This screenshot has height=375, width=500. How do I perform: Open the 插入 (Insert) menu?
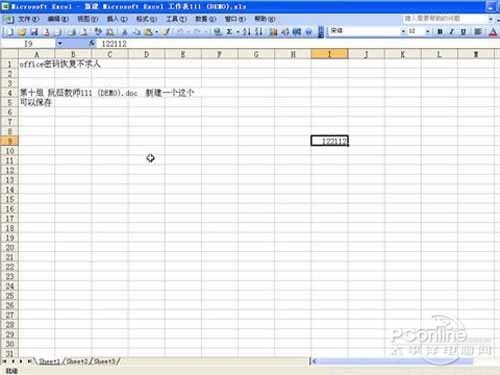point(117,19)
